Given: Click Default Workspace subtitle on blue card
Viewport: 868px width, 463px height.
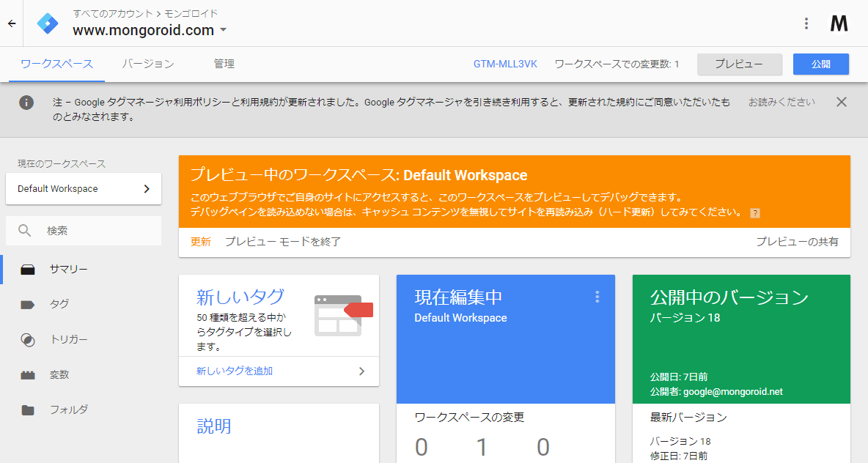Looking at the screenshot, I should pyautogui.click(x=460, y=318).
